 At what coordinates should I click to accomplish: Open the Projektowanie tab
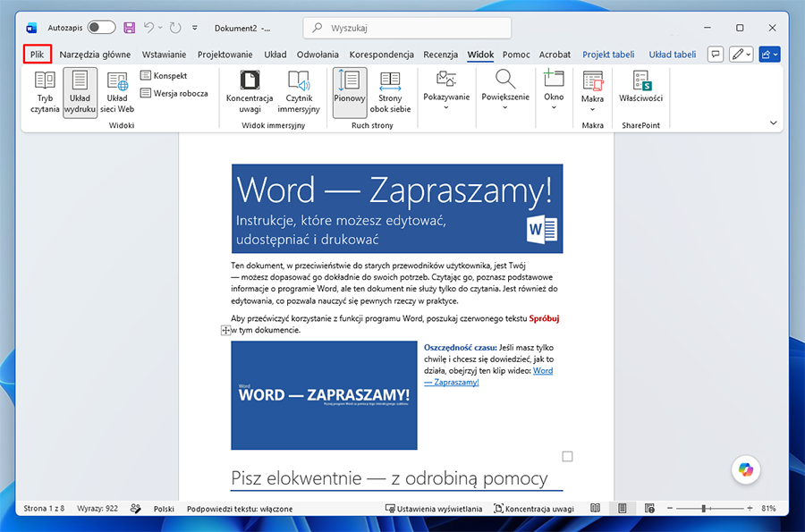225,55
